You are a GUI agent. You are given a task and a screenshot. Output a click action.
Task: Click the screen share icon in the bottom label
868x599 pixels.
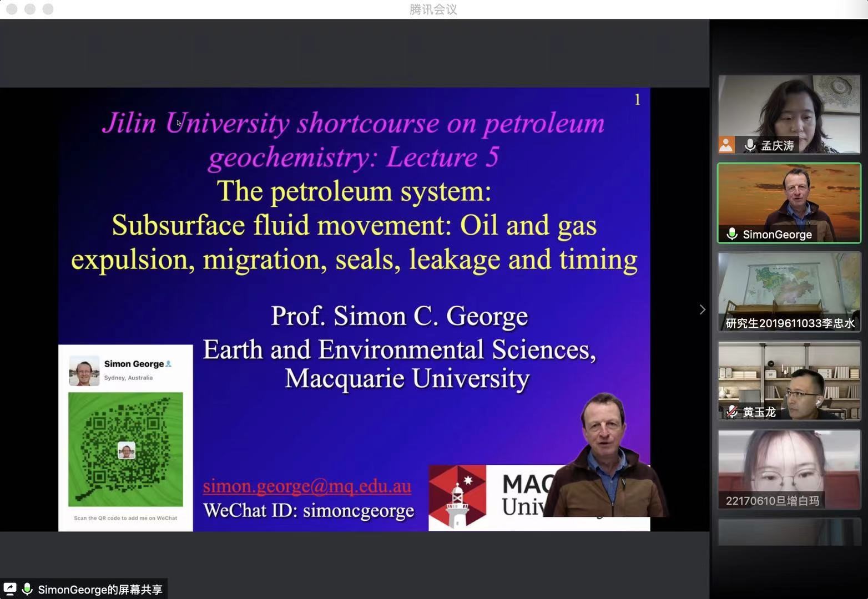10,589
